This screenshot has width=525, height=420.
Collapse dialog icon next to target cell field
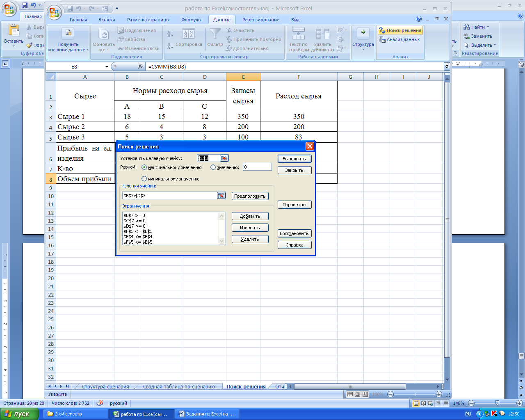[x=224, y=158]
